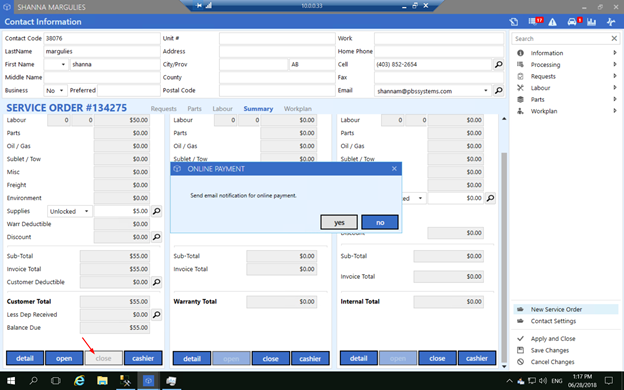Click no in the Online Payment dialog
Viewport: 624px width, 390px height.
380,222
